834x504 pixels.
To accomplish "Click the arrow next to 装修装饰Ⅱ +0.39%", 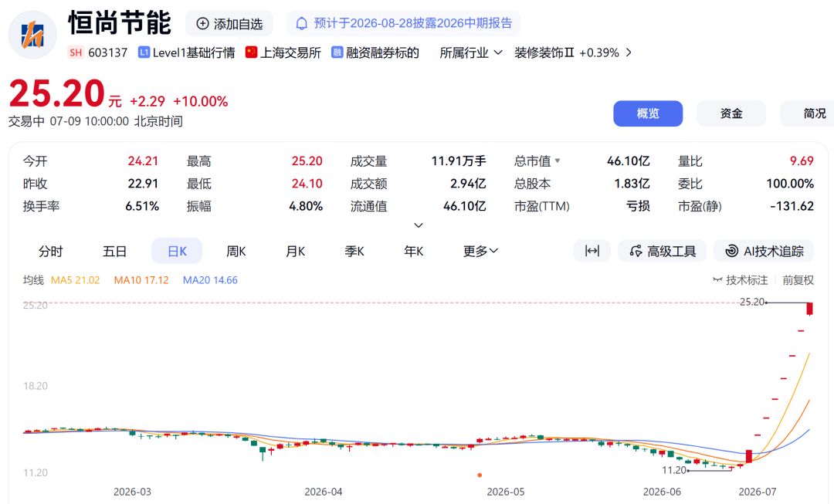I will (x=629, y=52).
